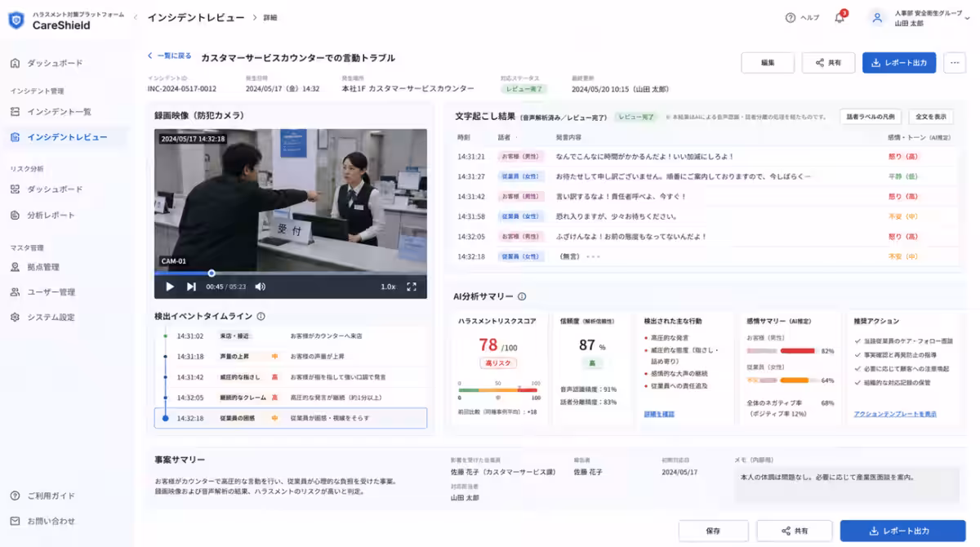Play the recorded video
Screen dimensions: 980x547
pos(170,287)
